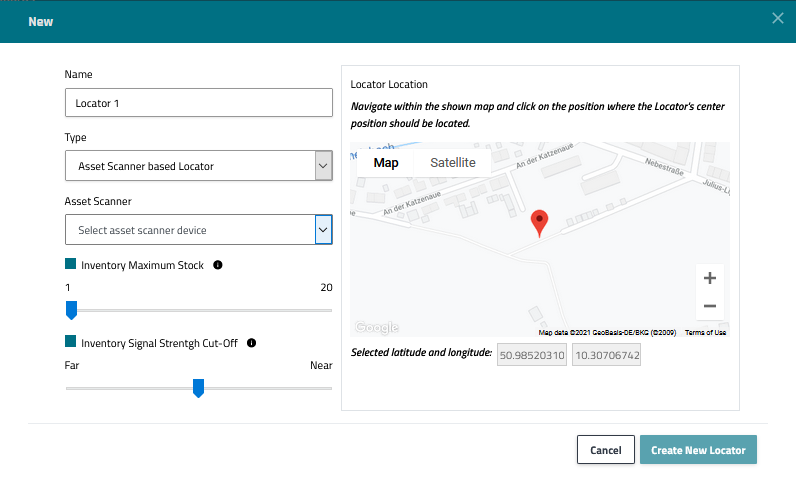
Task: Expand the Asset Scanner dropdown arrow
Action: (x=323, y=230)
